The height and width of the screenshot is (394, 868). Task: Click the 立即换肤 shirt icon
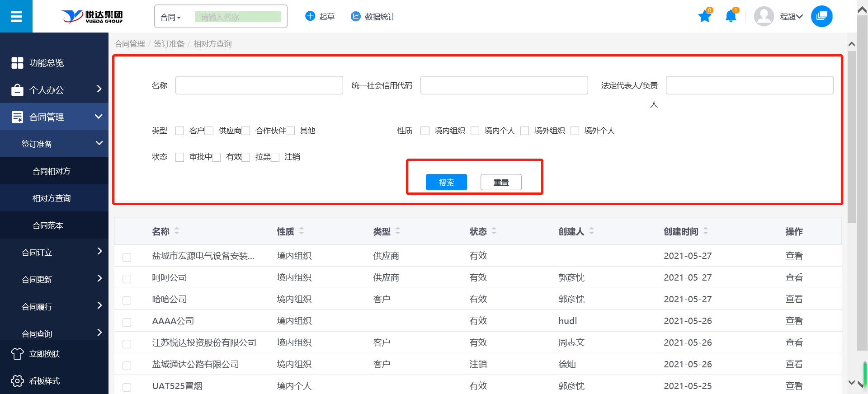(x=17, y=354)
